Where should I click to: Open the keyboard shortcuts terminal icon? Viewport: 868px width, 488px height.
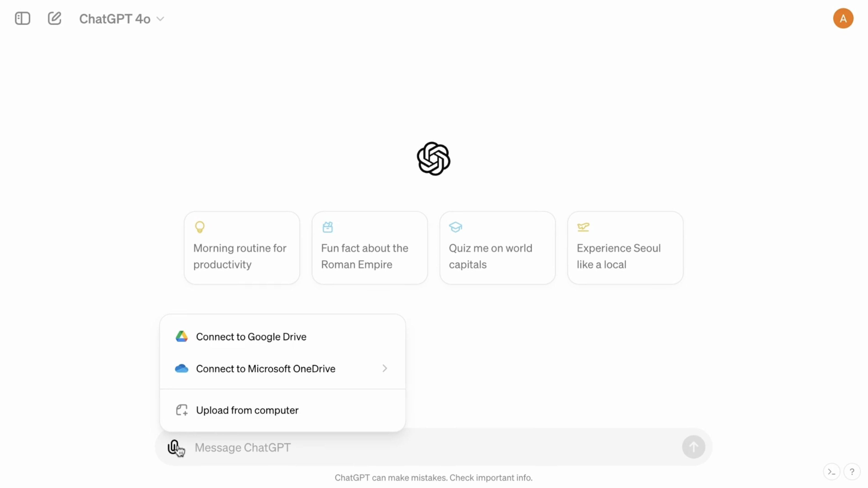(x=832, y=472)
